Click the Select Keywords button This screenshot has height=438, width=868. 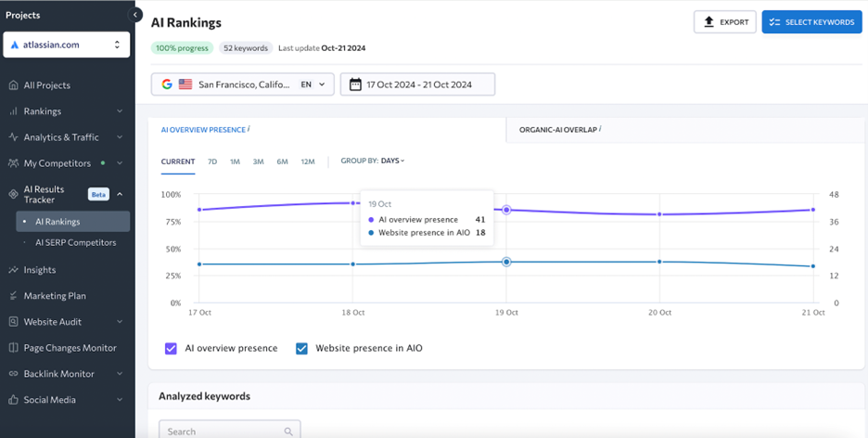coord(811,22)
